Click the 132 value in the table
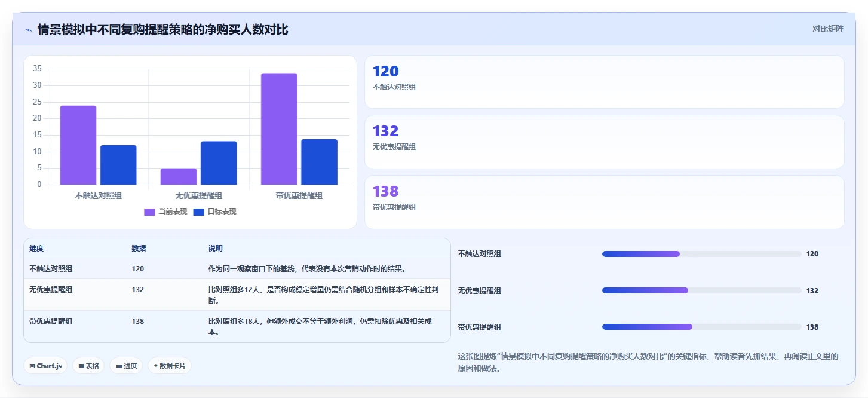This screenshot has width=868, height=398. coord(138,289)
